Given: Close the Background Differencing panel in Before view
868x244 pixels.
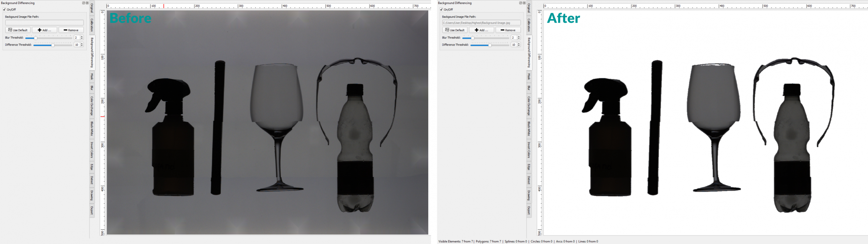Looking at the screenshot, I should pos(87,3).
